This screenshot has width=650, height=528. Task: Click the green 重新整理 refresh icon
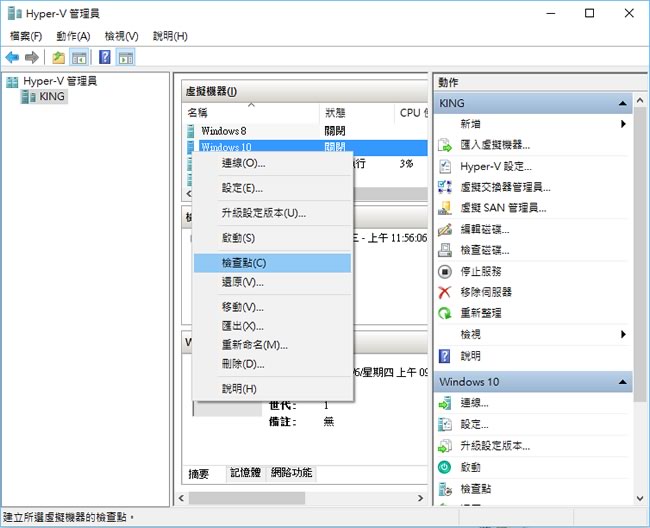(x=445, y=313)
